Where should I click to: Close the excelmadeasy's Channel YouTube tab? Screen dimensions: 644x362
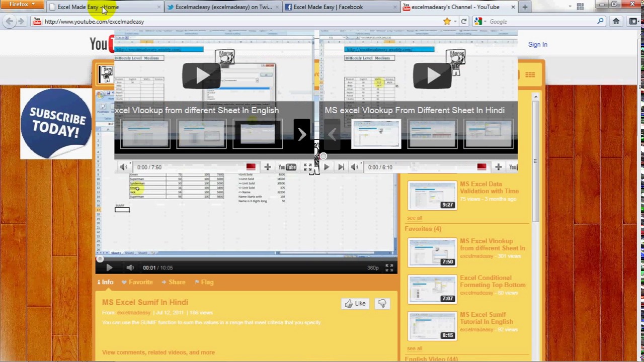(x=513, y=7)
